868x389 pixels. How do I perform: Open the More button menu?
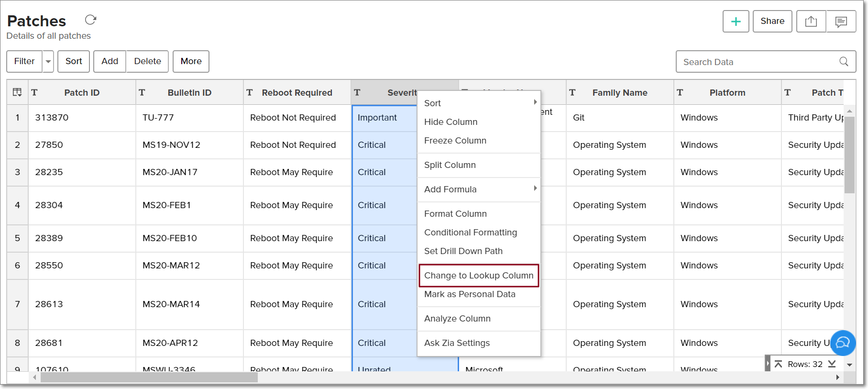(x=191, y=62)
